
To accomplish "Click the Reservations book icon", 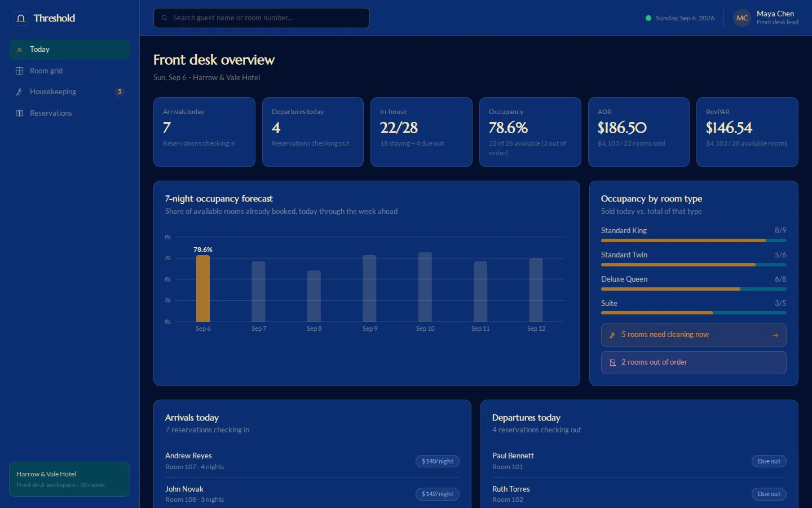I will coord(20,113).
